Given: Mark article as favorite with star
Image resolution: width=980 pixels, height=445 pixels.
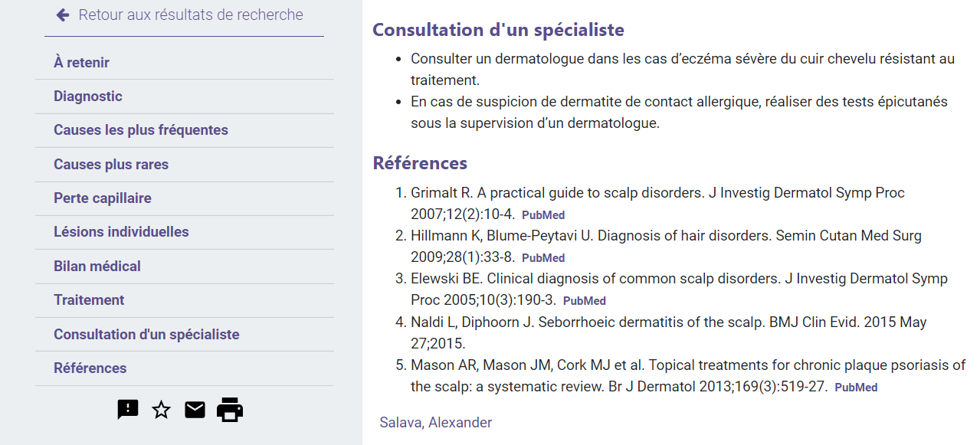Looking at the screenshot, I should [161, 410].
